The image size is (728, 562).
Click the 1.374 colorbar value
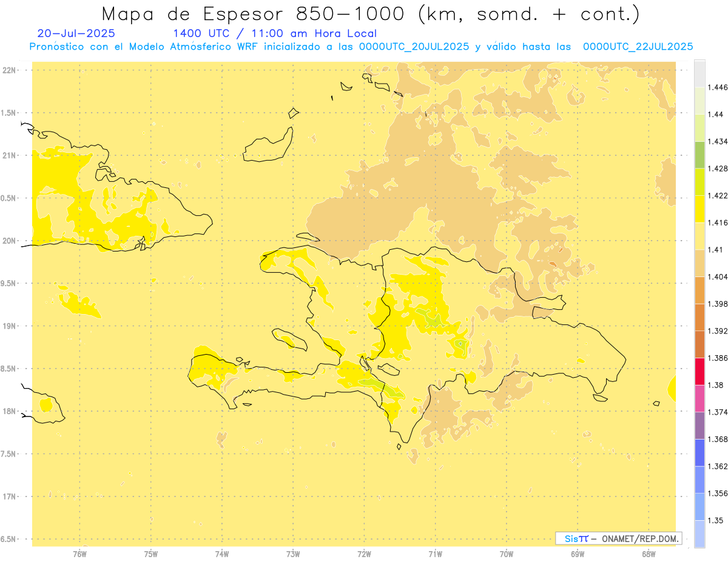click(x=717, y=412)
